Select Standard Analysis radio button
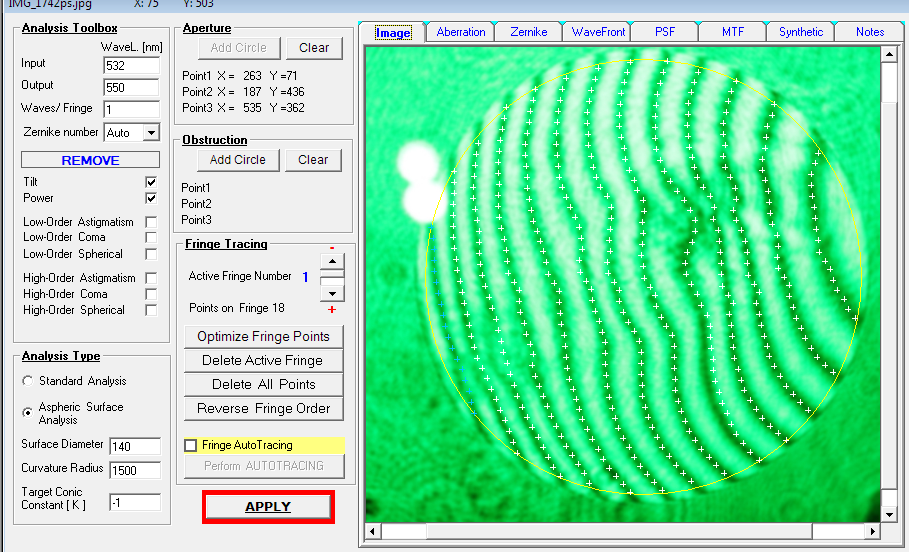This screenshot has width=909, height=552. click(27, 381)
